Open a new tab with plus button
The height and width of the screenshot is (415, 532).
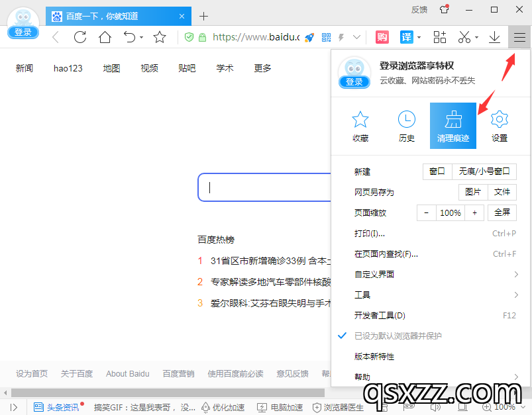tap(203, 17)
